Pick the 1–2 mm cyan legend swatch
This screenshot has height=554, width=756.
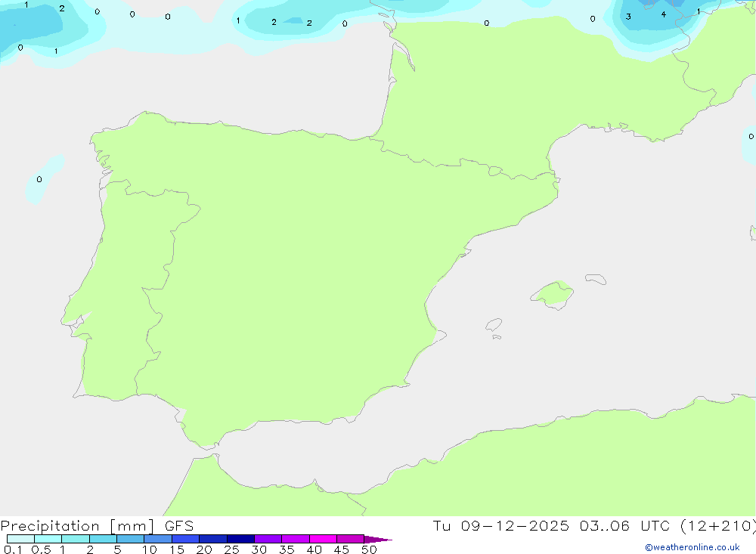click(76, 539)
